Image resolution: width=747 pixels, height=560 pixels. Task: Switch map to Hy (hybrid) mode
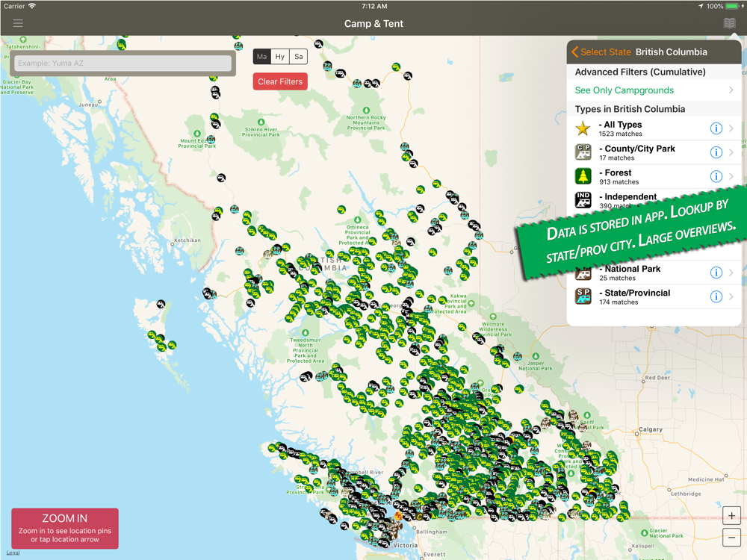coord(280,57)
